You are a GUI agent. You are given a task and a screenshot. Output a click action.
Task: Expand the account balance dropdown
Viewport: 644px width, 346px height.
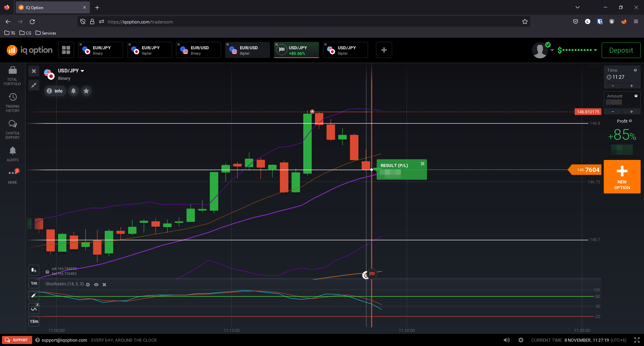tap(595, 50)
